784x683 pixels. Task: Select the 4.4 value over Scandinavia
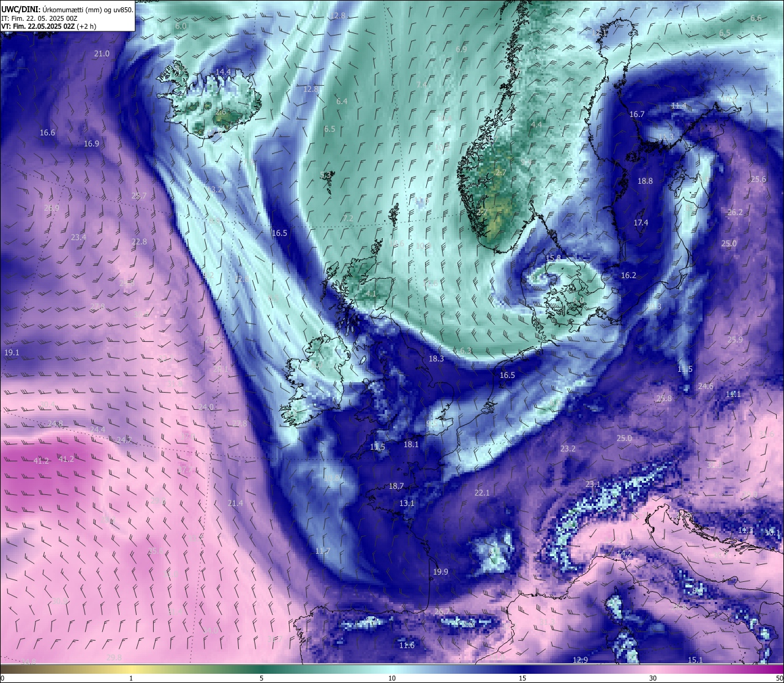tap(536, 125)
